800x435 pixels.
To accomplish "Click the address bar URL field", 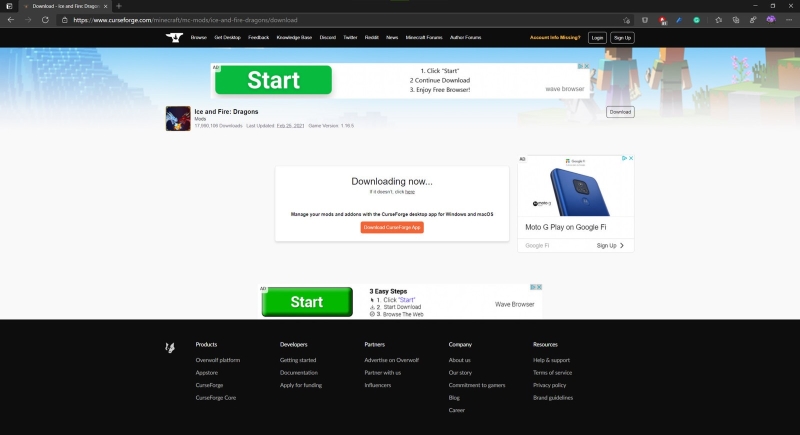I will click(342, 20).
